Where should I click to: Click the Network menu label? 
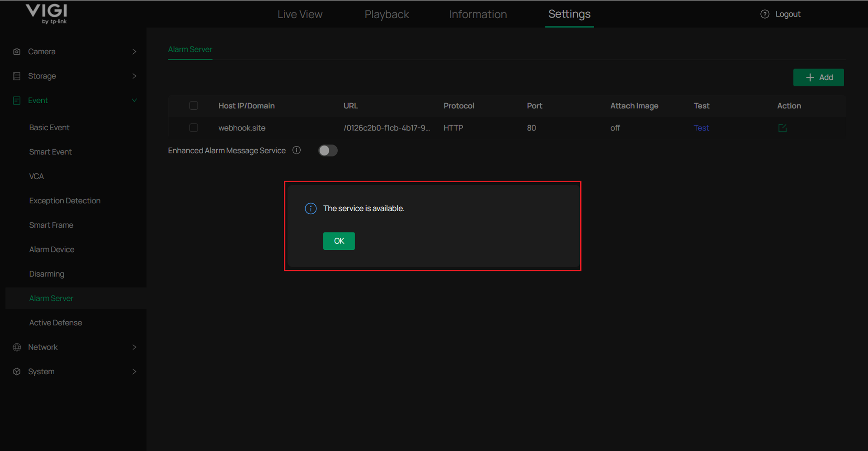click(43, 347)
